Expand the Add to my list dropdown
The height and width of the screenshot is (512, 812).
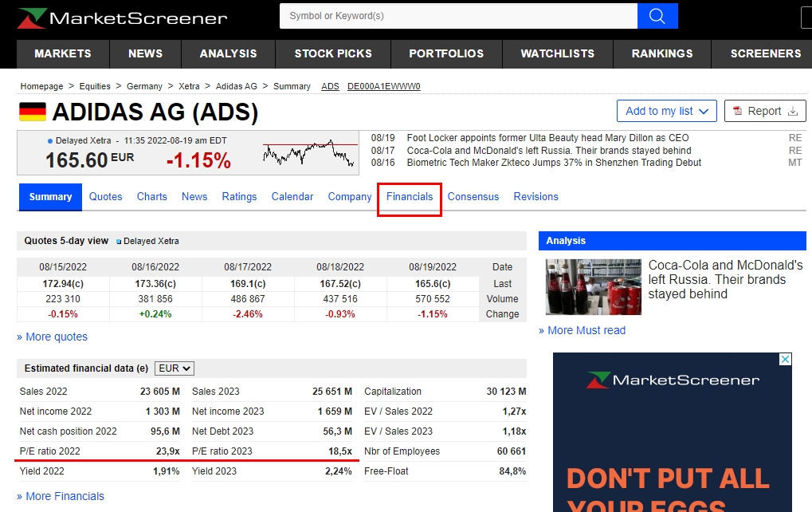666,111
